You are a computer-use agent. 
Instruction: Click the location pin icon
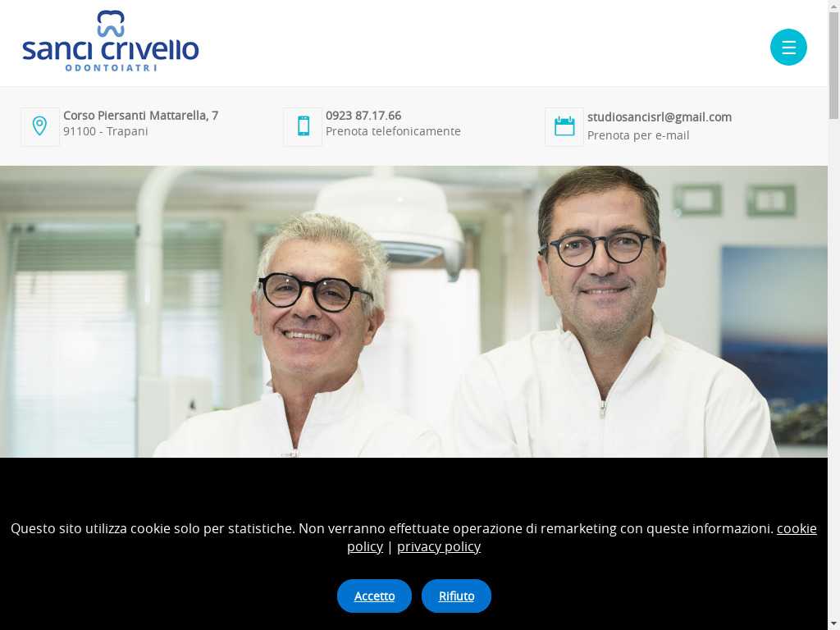click(39, 126)
